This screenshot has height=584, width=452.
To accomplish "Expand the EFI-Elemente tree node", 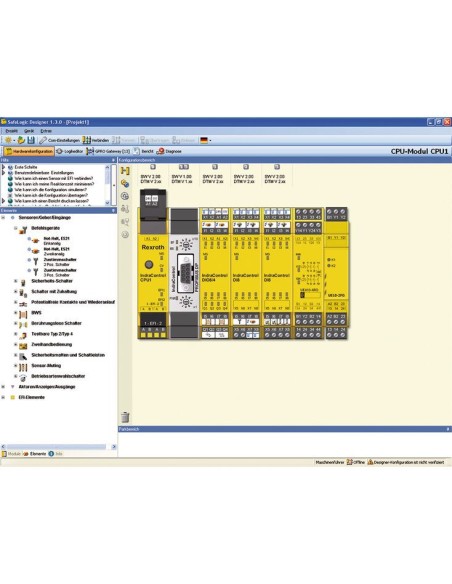I will pyautogui.click(x=3, y=397).
